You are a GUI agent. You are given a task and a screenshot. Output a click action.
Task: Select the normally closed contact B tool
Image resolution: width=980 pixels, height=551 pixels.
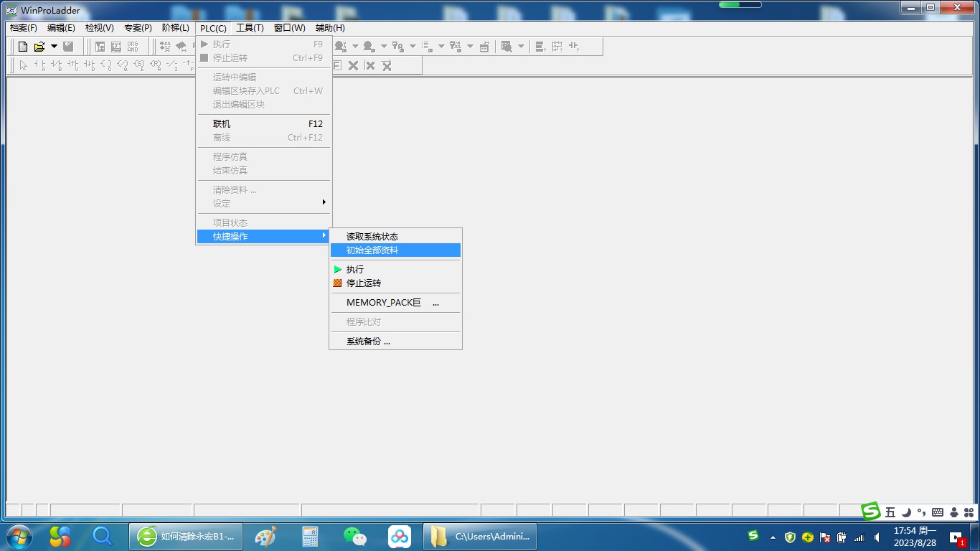[57, 66]
